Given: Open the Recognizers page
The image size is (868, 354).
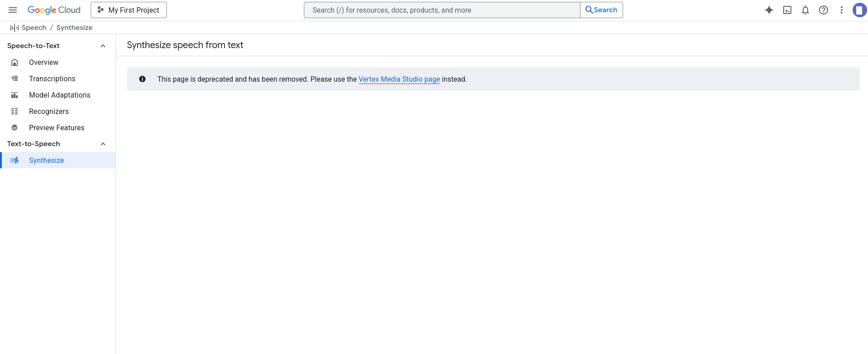Looking at the screenshot, I should [x=49, y=111].
